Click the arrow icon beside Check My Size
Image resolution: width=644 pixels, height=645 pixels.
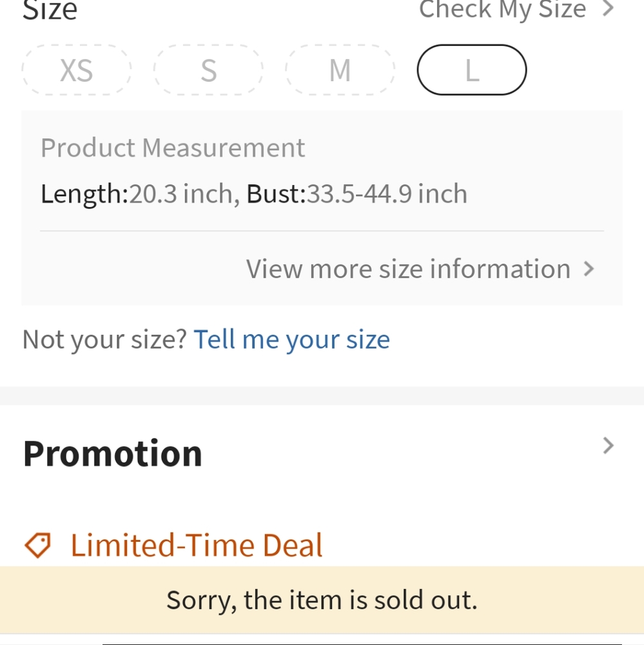pyautogui.click(x=609, y=8)
